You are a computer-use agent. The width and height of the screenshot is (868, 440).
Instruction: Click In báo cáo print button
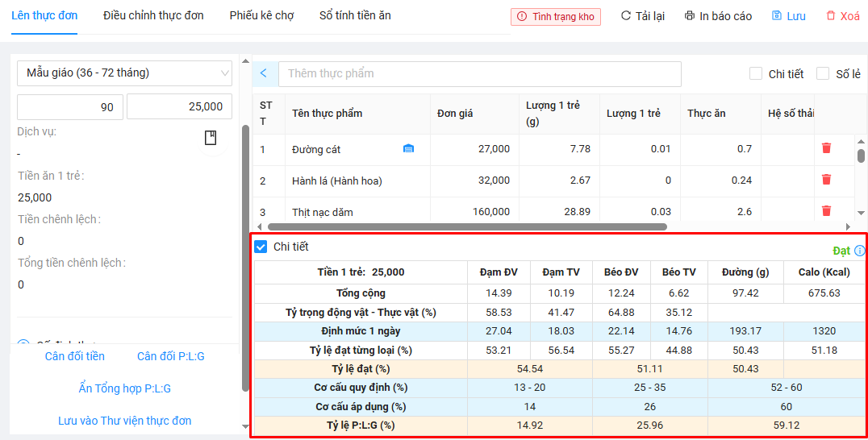pos(718,16)
